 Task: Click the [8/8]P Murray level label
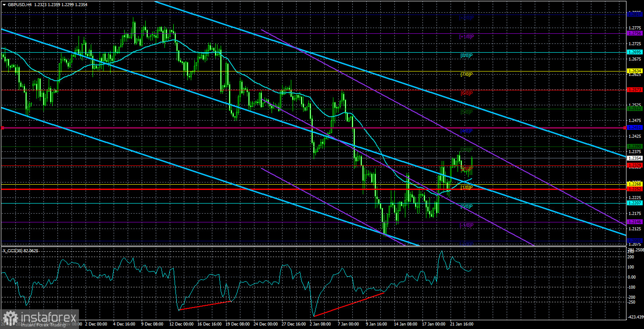[x=466, y=56]
